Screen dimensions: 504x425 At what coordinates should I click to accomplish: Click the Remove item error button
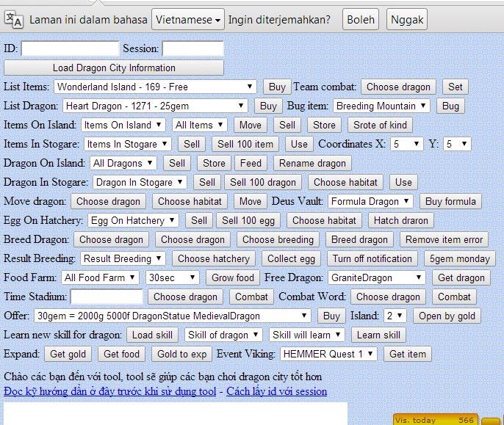pos(444,239)
